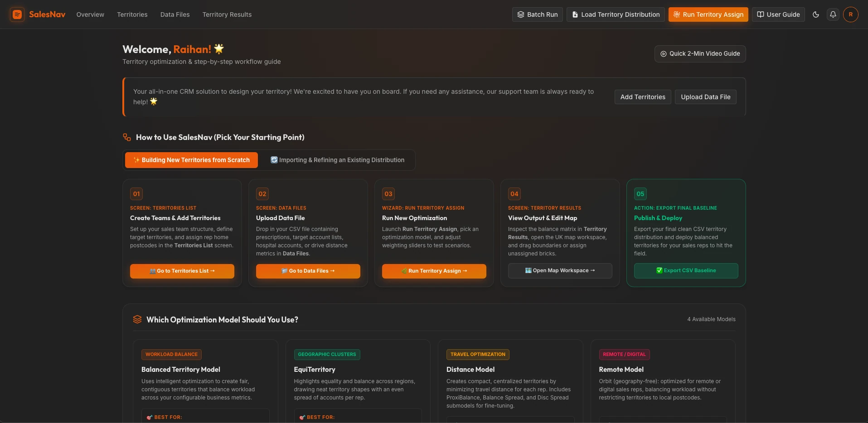Click 'SCREEN: TERRITORIES LIST' label

[163, 208]
